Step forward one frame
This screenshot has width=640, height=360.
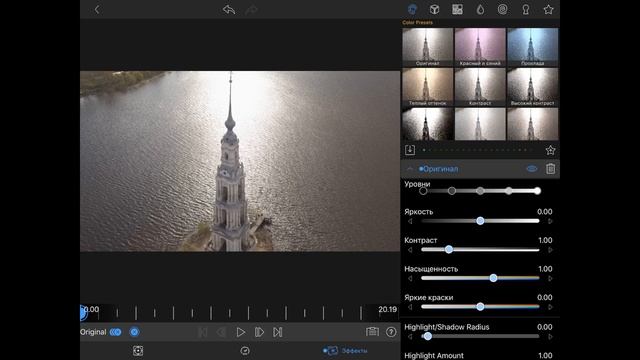259,332
